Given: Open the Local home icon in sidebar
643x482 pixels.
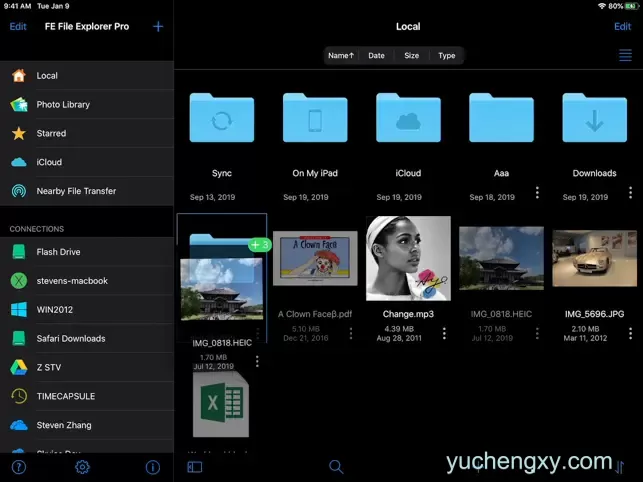Looking at the screenshot, I should [x=19, y=75].
